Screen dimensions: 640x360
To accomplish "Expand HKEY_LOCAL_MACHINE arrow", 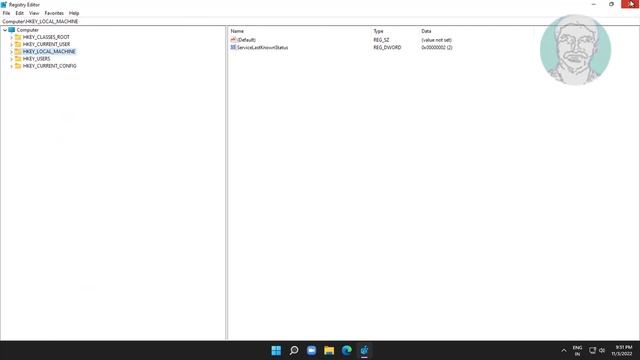I will [11, 52].
